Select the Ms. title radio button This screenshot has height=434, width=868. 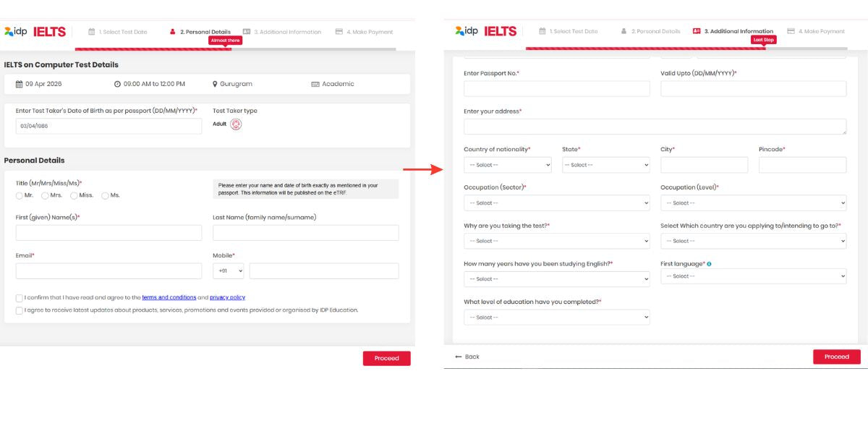pos(105,195)
